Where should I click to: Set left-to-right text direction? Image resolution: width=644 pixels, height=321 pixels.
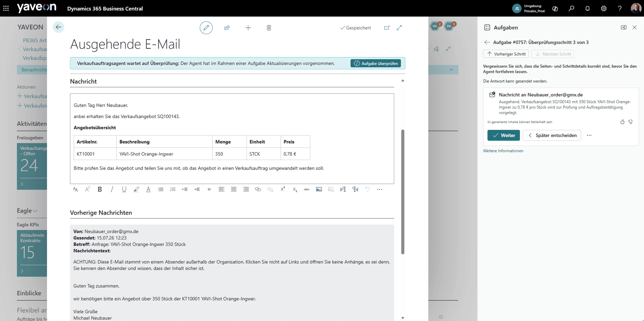[343, 190]
